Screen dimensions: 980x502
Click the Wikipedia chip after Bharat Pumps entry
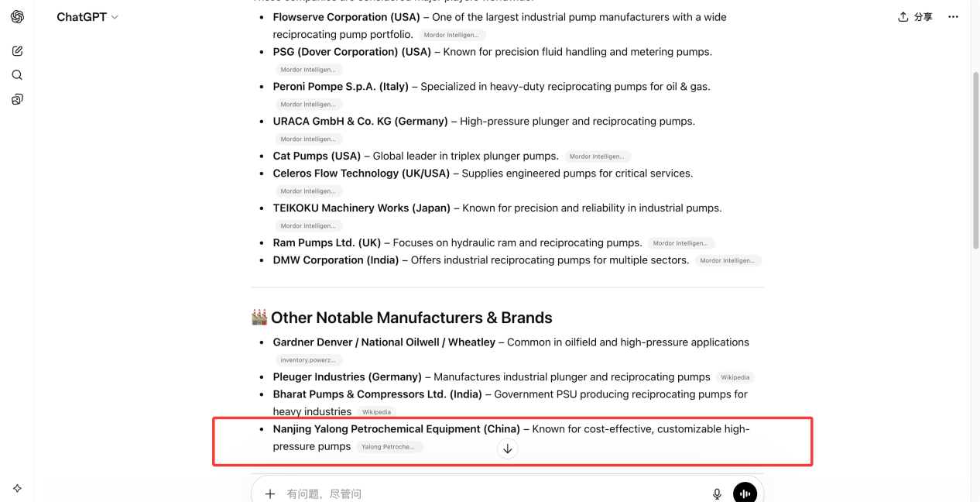(376, 412)
